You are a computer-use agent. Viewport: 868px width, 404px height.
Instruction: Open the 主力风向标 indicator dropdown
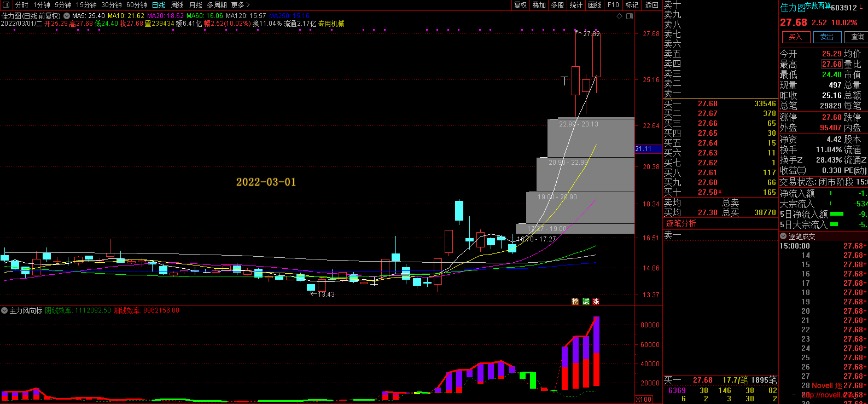(4, 310)
